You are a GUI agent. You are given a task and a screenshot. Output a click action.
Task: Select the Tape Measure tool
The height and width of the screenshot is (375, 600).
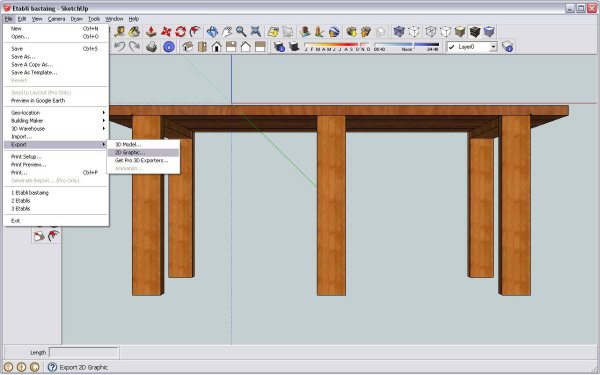pos(119,31)
